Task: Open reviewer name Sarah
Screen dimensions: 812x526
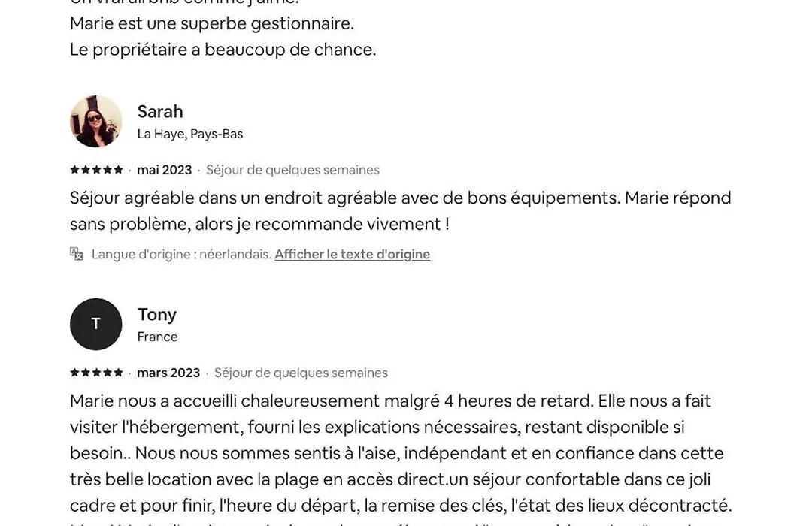Action: click(x=160, y=111)
